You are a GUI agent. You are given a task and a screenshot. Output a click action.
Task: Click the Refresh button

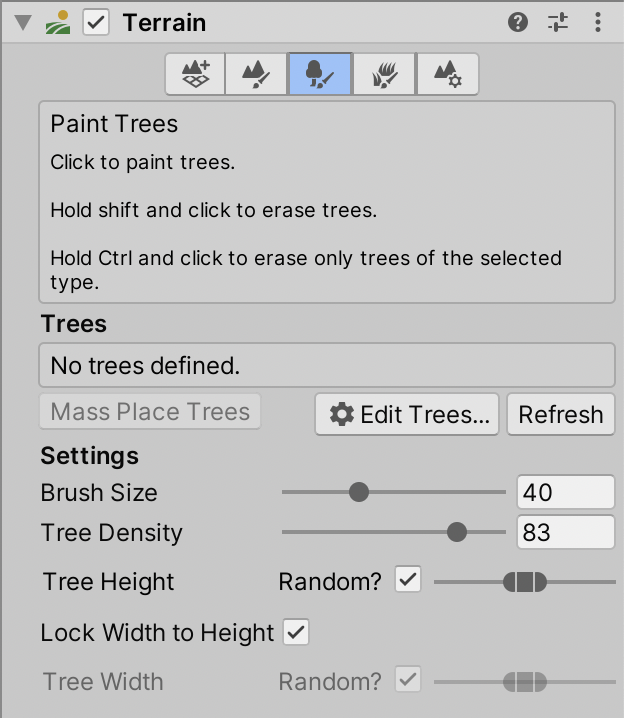point(560,414)
